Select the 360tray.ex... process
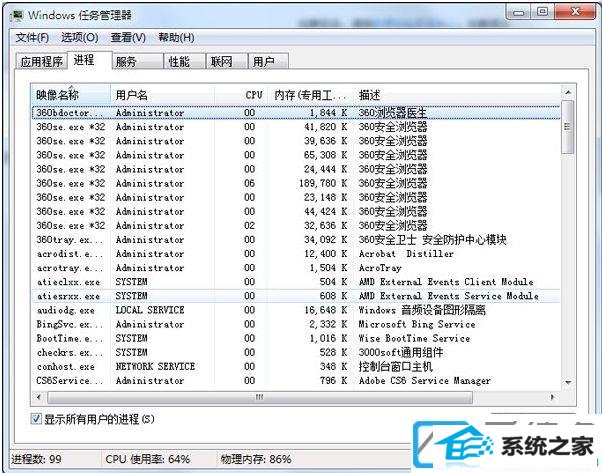 [x=296, y=240]
